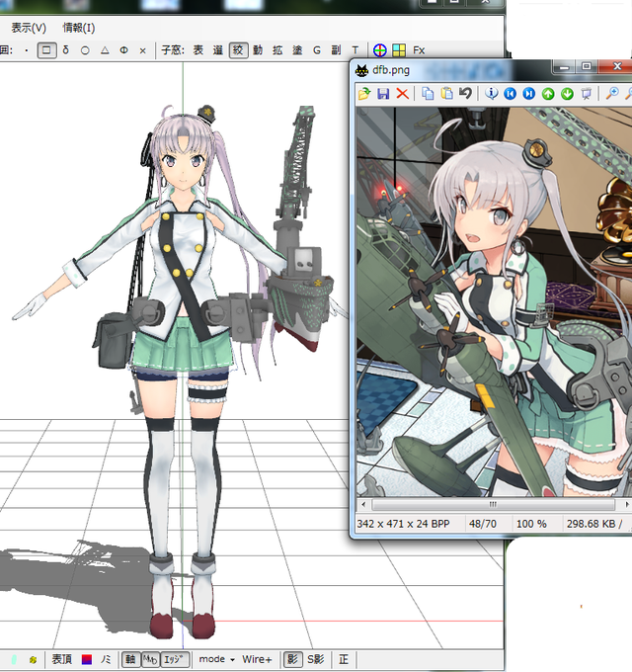This screenshot has height=672, width=632.
Task: Select the triangle face selection tool
Action: pyautogui.click(x=105, y=50)
